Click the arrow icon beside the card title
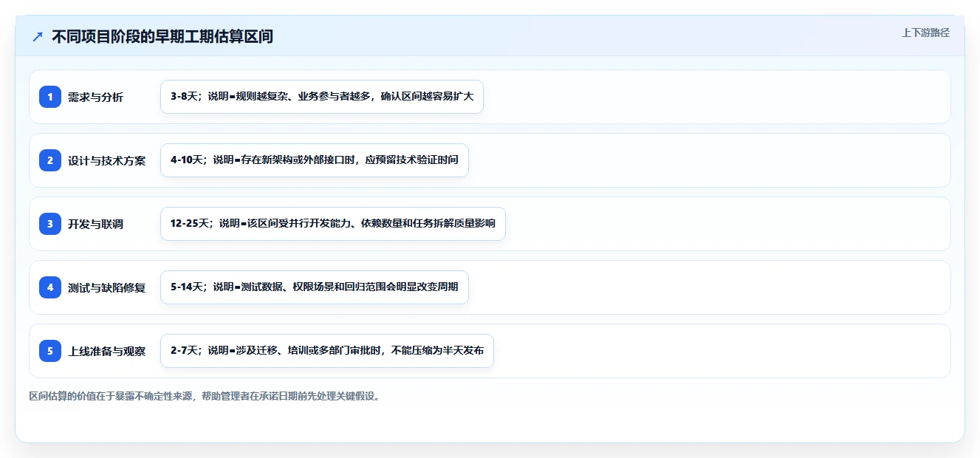 (x=38, y=37)
